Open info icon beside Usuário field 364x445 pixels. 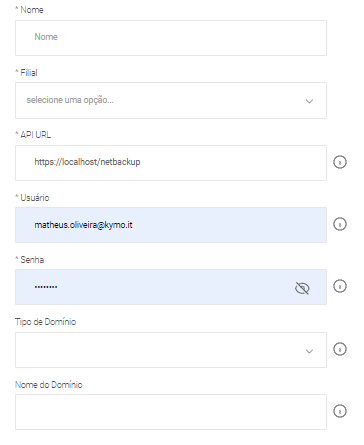pos(340,224)
